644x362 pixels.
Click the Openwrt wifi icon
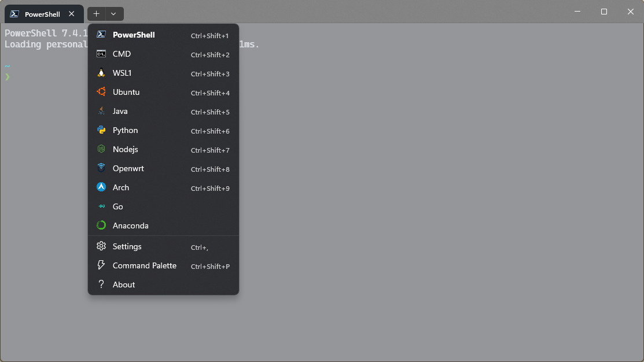coord(101,168)
